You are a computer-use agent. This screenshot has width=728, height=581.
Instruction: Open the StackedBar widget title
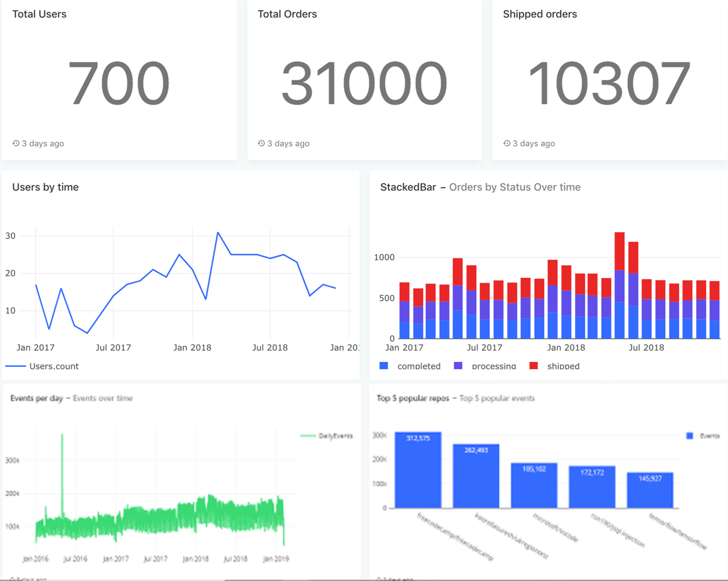click(408, 187)
